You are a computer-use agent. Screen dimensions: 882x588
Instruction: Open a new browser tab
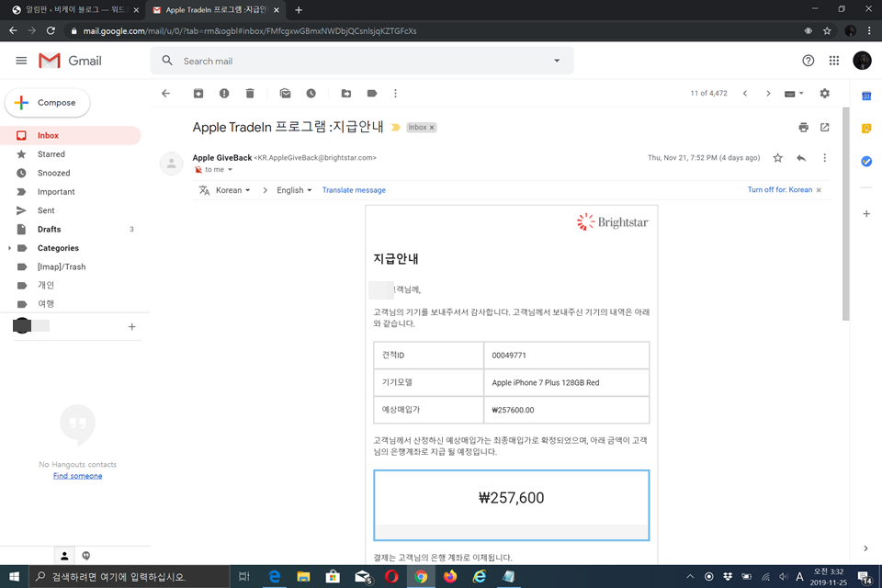coord(299,10)
